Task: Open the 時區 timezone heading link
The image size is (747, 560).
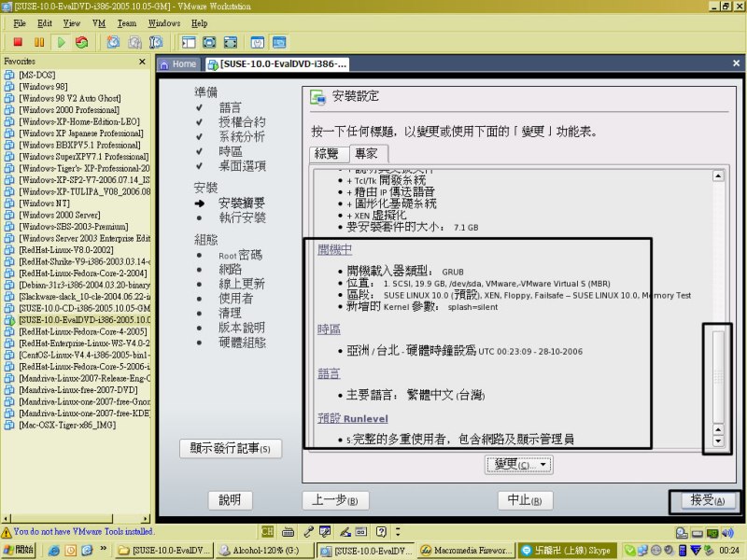Action: 330,329
